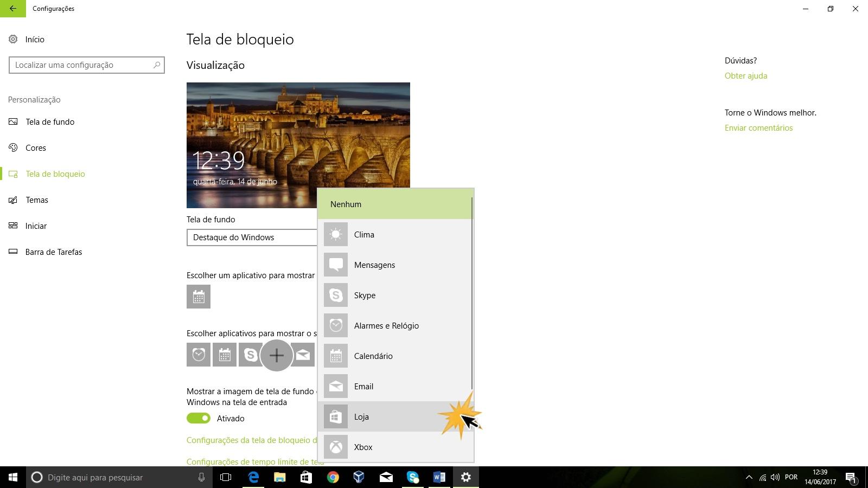The height and width of the screenshot is (488, 868).
Task: Click the Cortana search box on taskbar
Action: [x=118, y=477]
